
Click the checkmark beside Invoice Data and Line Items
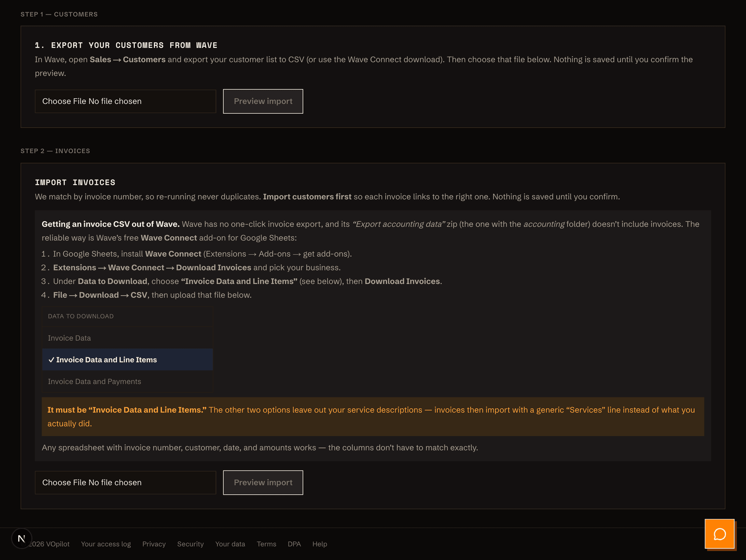point(51,360)
